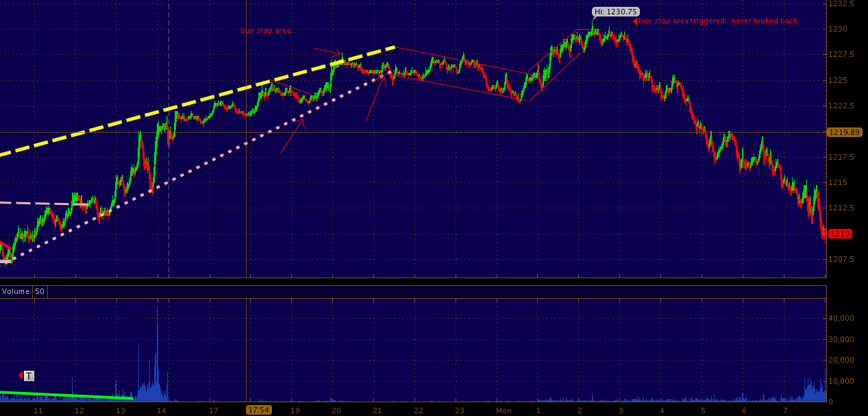Click the 3 hour label after Mon
The height and width of the screenshot is (416, 868).
click(x=621, y=411)
